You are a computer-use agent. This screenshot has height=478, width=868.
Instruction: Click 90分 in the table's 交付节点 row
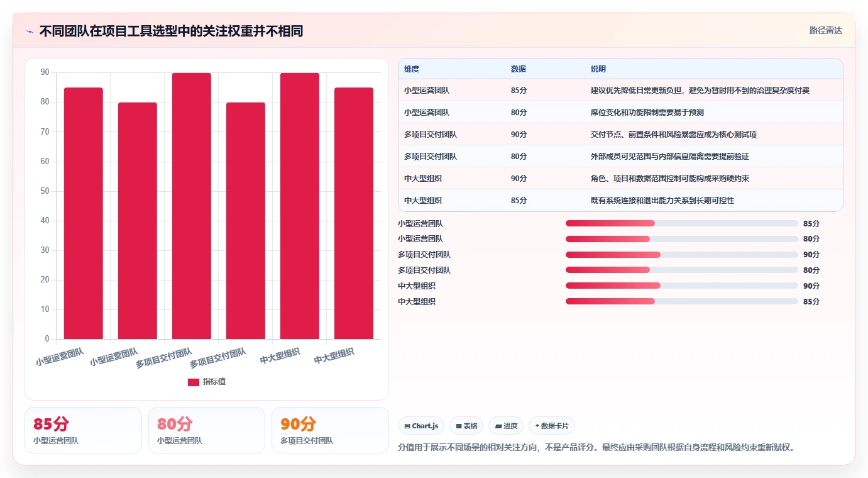tap(519, 135)
